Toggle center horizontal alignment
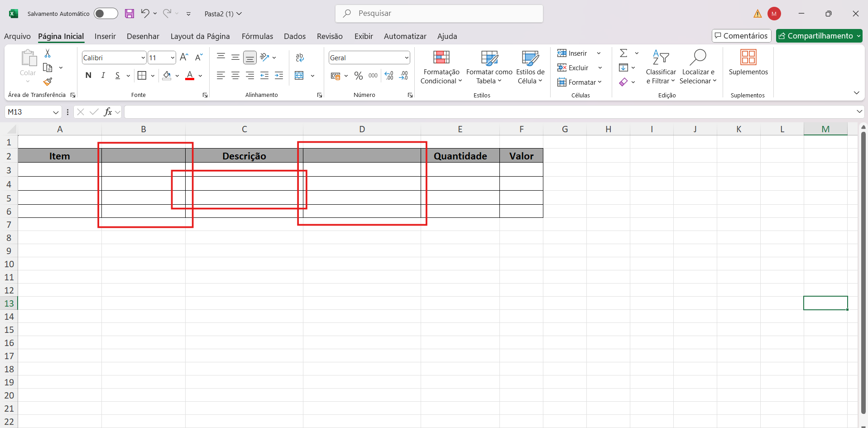Screen dimensions: 868x428 click(235, 76)
